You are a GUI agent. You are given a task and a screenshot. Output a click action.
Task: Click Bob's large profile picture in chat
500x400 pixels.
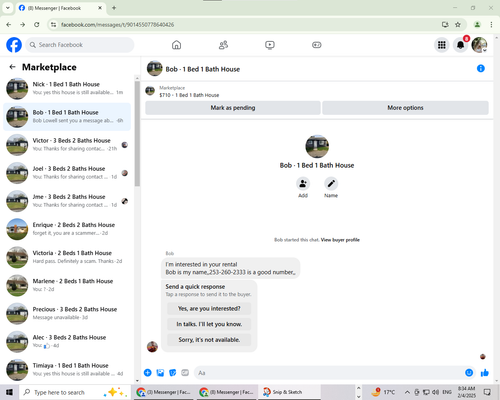pyautogui.click(x=317, y=146)
